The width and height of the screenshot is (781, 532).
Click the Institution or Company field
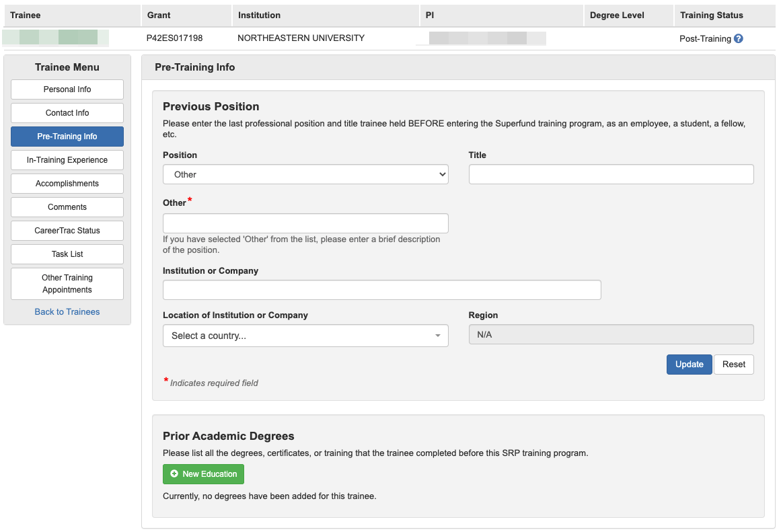pyautogui.click(x=381, y=290)
